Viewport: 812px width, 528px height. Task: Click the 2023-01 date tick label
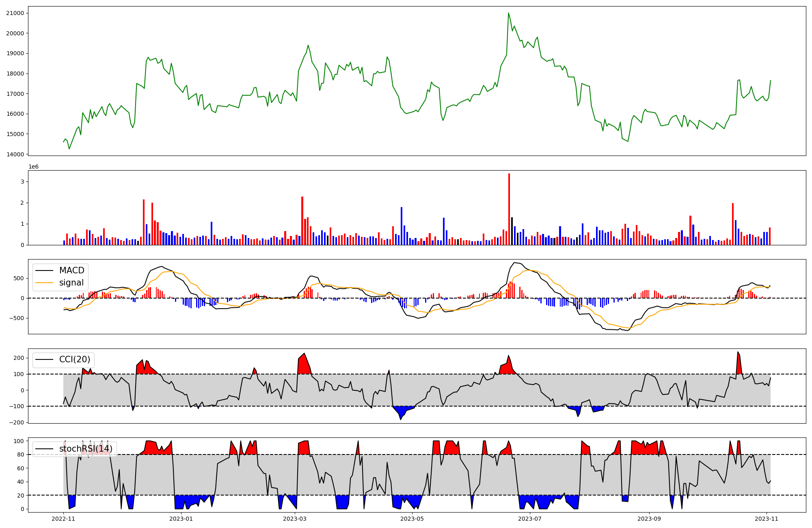tap(181, 519)
